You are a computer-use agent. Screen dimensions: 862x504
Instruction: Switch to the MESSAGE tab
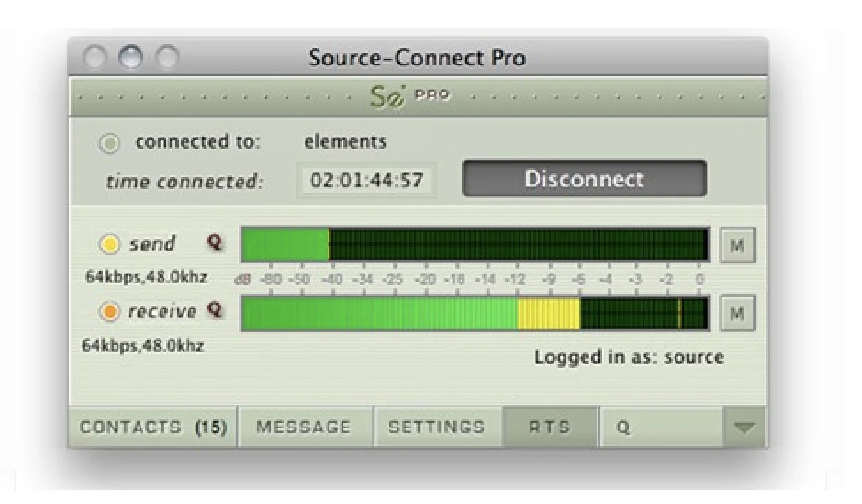tap(305, 427)
